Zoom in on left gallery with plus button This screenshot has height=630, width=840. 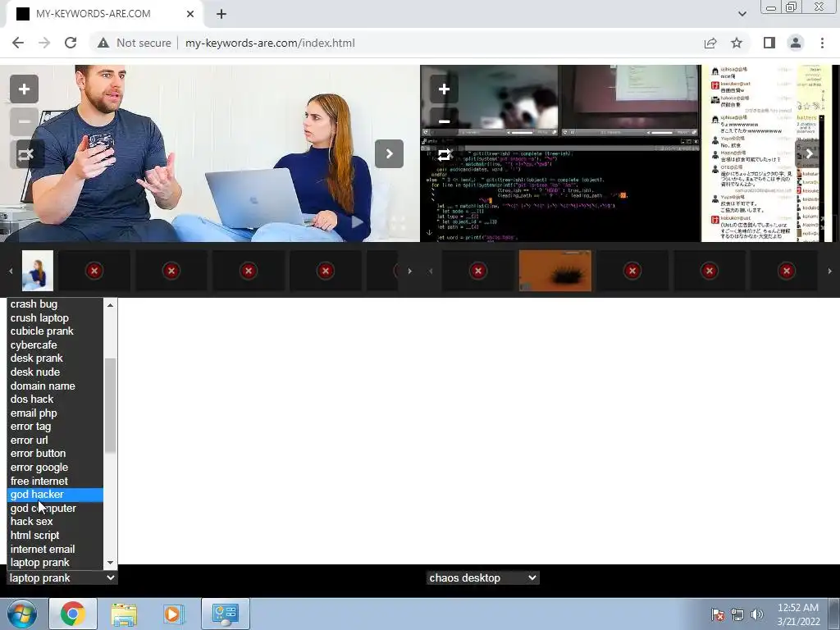point(24,89)
